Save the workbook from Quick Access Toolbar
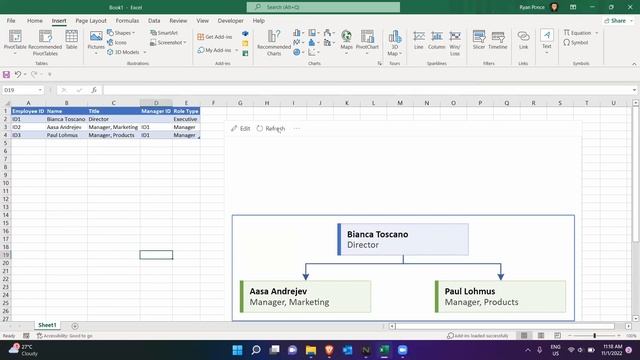The height and width of the screenshot is (360, 640). tap(7, 74)
